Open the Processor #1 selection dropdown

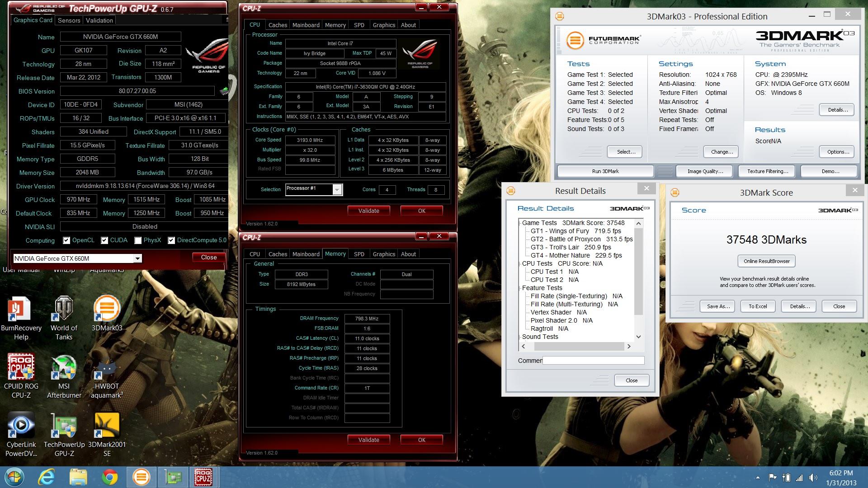[337, 190]
